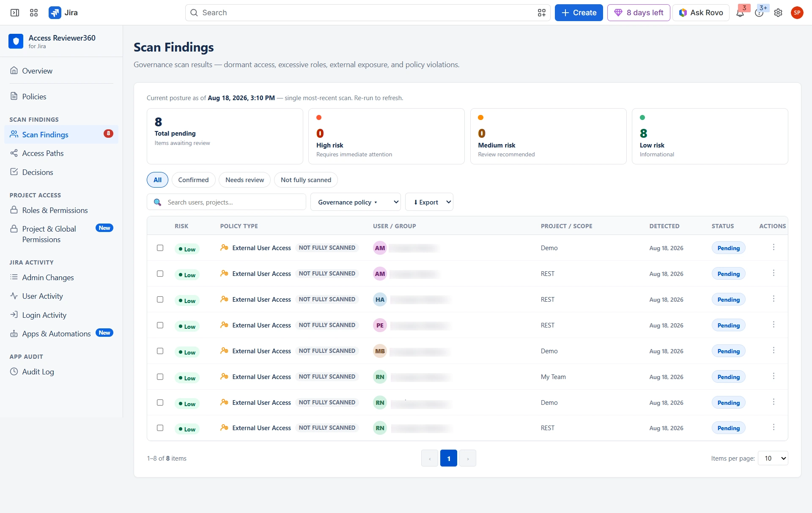Viewport: 812px width, 513px height.
Task: Tick the checkbox for My Team row
Action: pos(160,377)
